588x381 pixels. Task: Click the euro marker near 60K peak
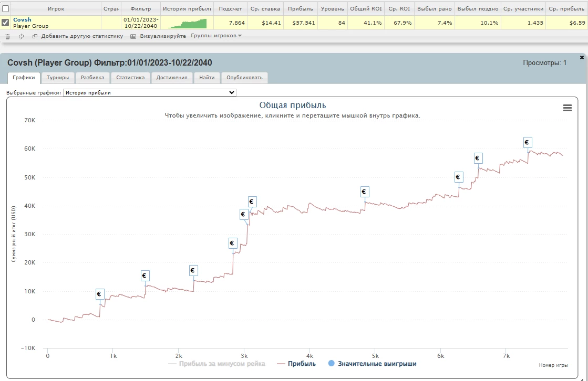pos(528,142)
